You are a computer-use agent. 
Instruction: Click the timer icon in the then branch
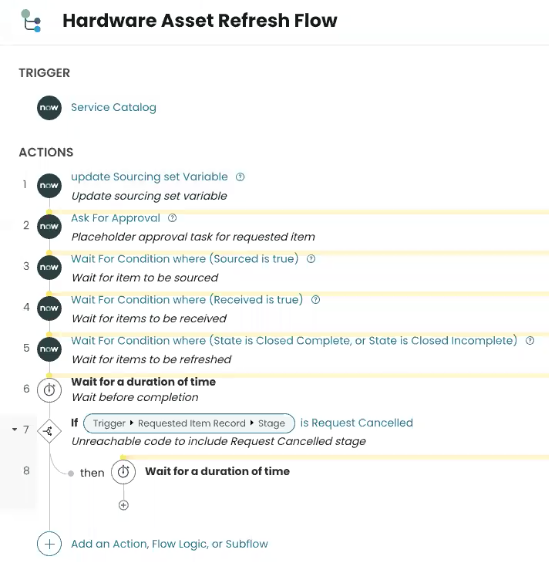(123, 472)
